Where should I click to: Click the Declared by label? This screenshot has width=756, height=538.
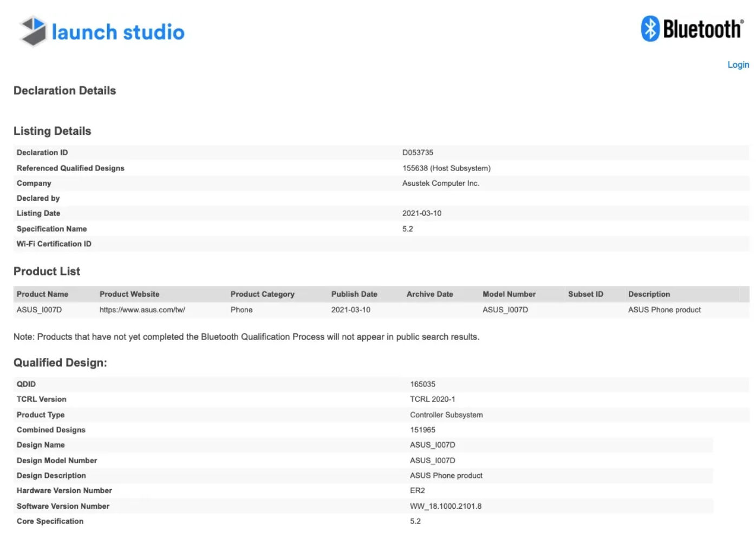pos(38,198)
